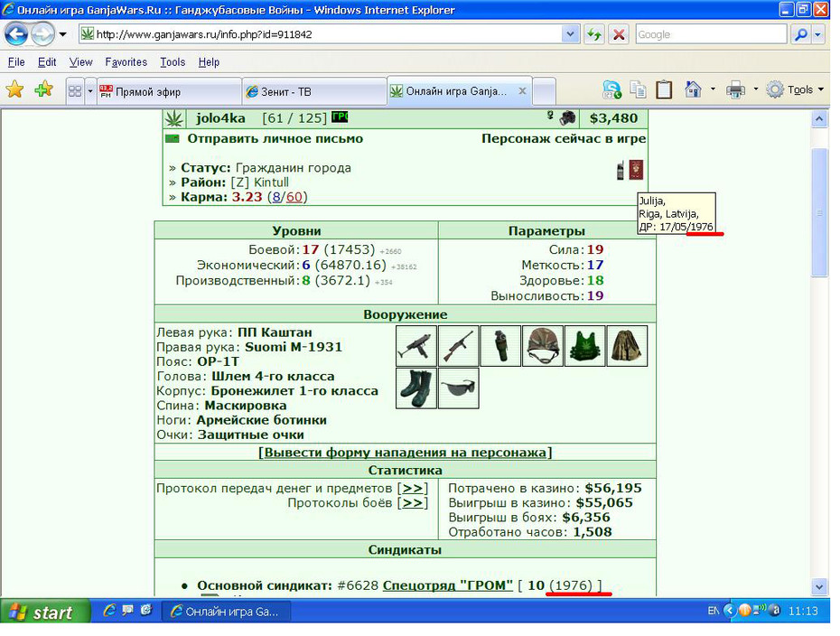Click the Windows start button
Image resolution: width=840 pixels, height=636 pixels.
click(44, 612)
